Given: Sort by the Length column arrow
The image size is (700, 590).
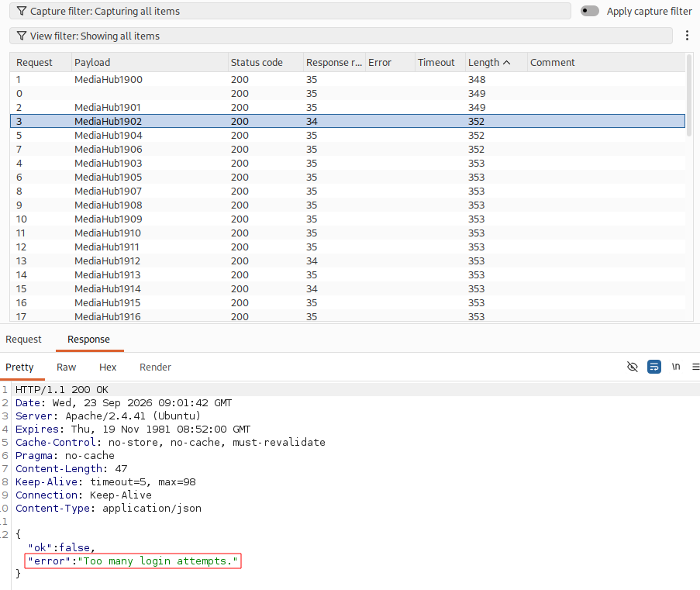Looking at the screenshot, I should coord(507,63).
